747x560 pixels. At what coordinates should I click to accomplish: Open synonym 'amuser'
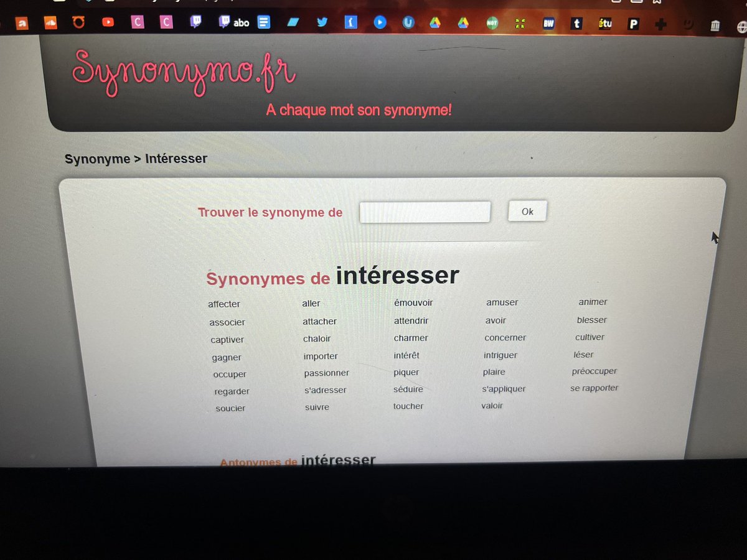(502, 302)
